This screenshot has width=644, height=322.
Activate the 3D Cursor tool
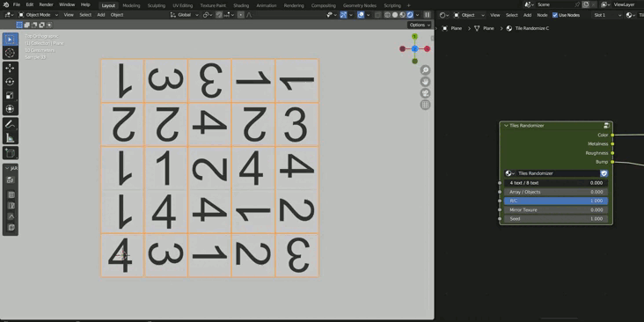pos(10,53)
